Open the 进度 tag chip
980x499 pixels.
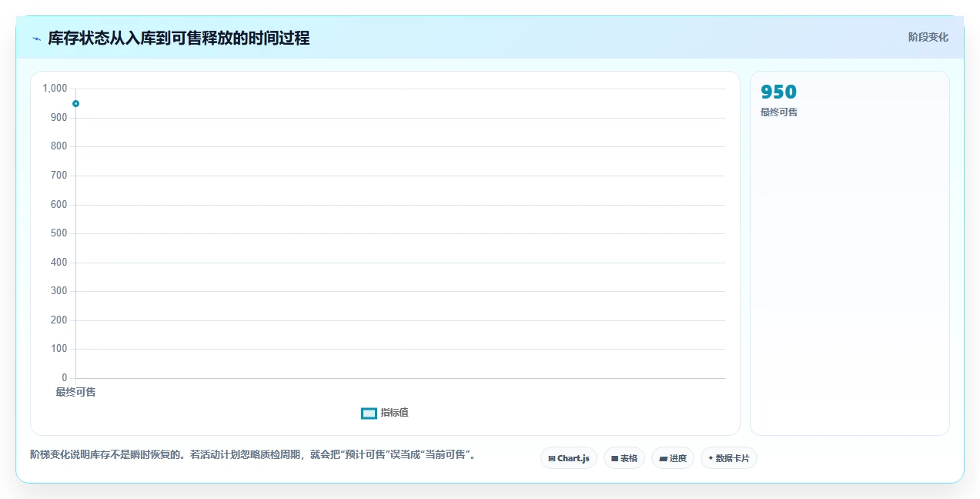672,458
